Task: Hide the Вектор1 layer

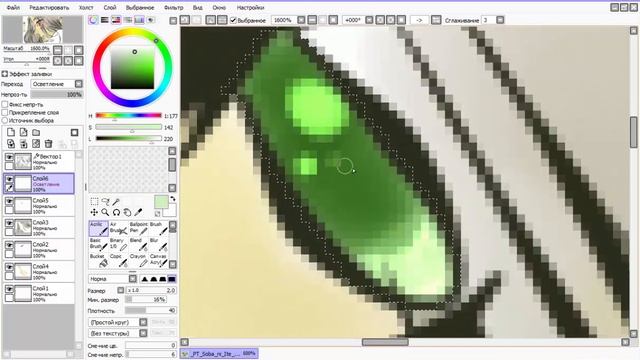Action: 9,157
